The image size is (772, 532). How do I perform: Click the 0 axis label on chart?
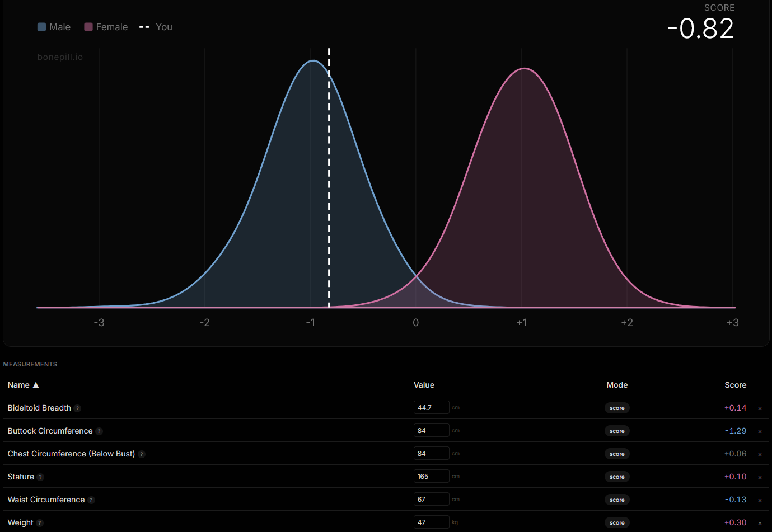coord(415,323)
